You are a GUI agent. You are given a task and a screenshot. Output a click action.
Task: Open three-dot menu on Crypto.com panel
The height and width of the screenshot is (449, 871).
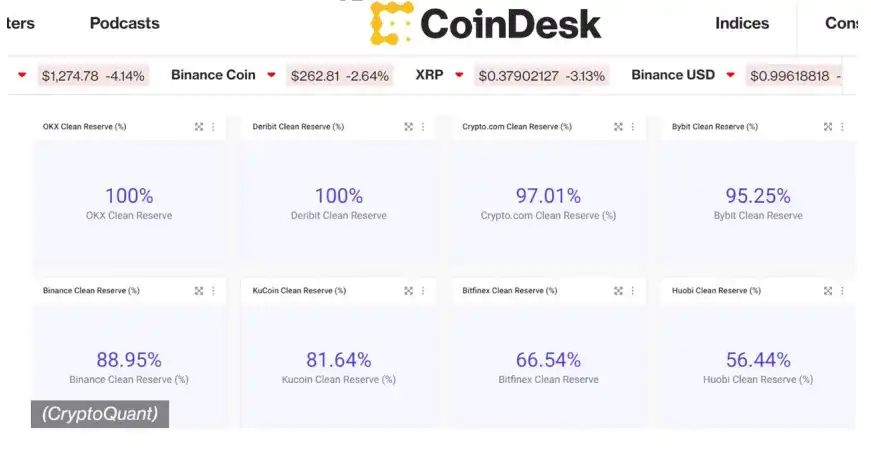(632, 127)
